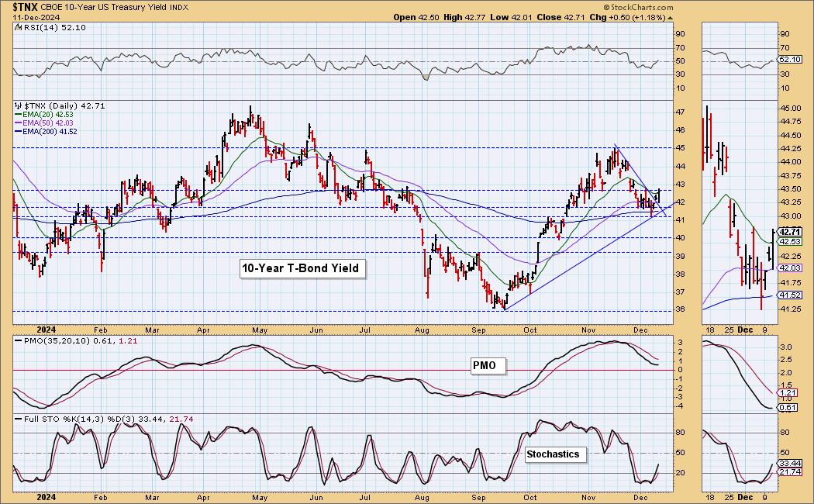The image size is (814, 504).
Task: Click the purple EMA(50) line marker in legend
Action: (x=18, y=123)
